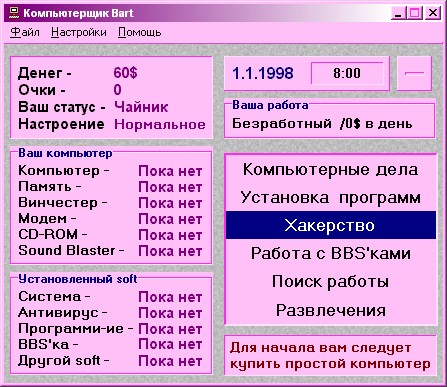Click Безработный /0$ в день text

click(322, 124)
